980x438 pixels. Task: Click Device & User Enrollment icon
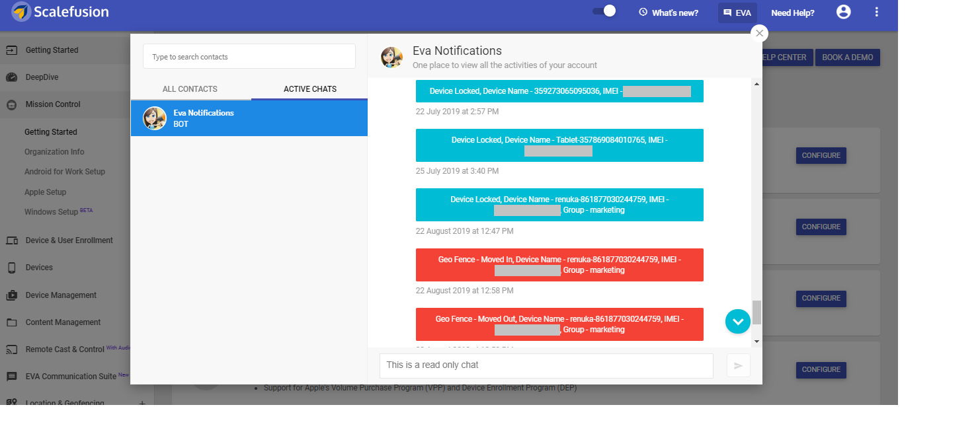[12, 240]
